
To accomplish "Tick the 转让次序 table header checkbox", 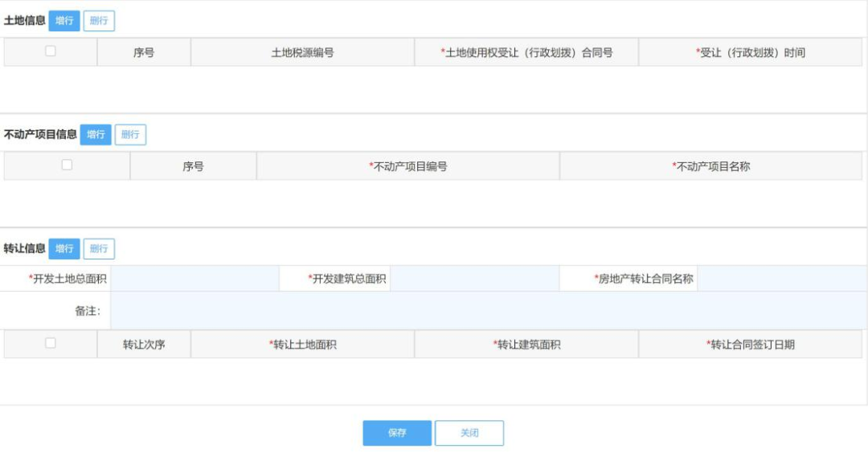I will tap(51, 343).
